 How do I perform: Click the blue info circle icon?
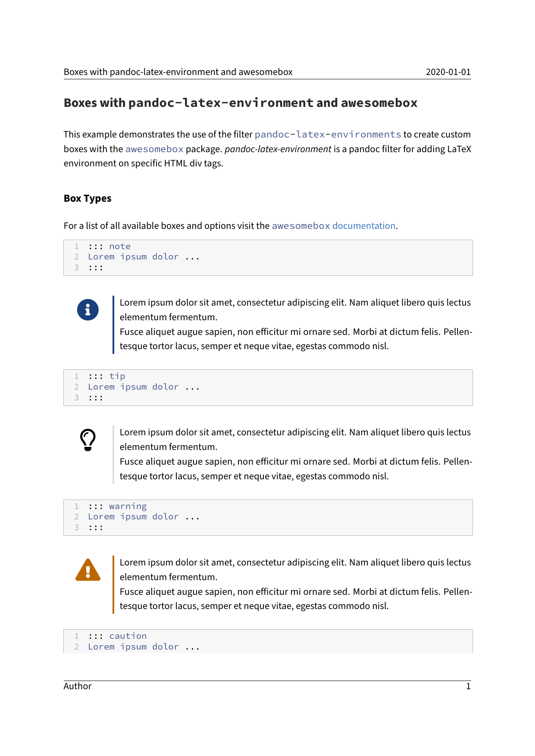tap(88, 310)
